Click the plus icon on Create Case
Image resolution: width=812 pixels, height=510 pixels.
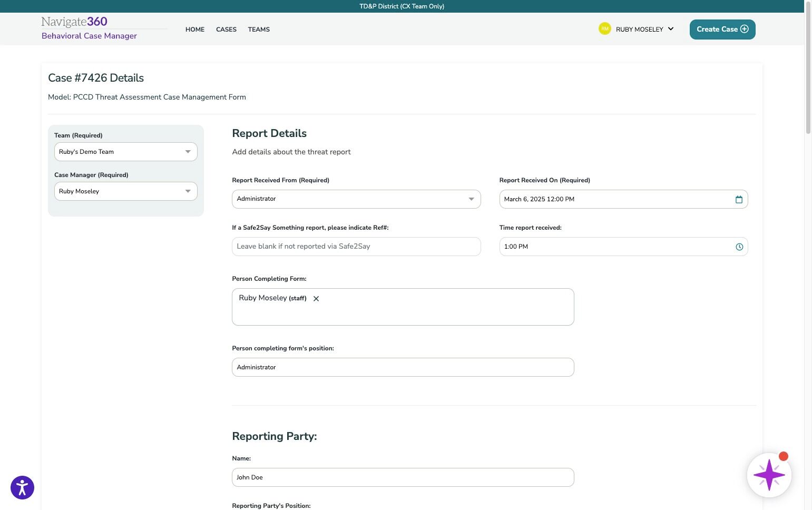tap(744, 29)
